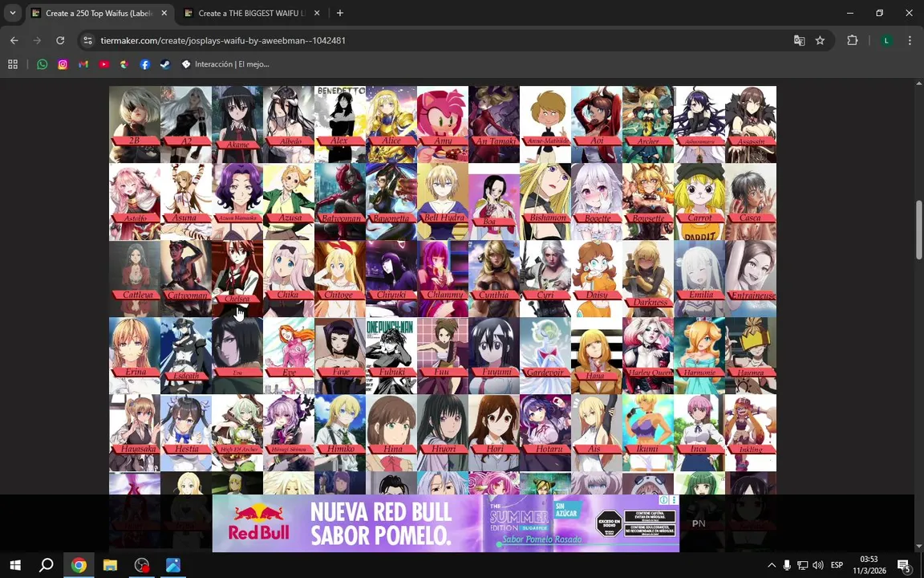Open the notification center icon
Image resolution: width=924 pixels, height=578 pixels.
point(904,566)
